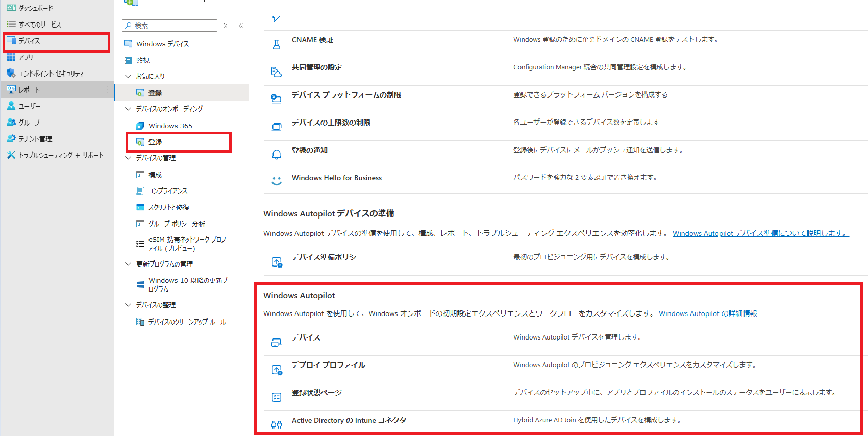The width and height of the screenshot is (868, 436).
Task: Click the 登録状態ページ icon
Action: [x=277, y=397]
